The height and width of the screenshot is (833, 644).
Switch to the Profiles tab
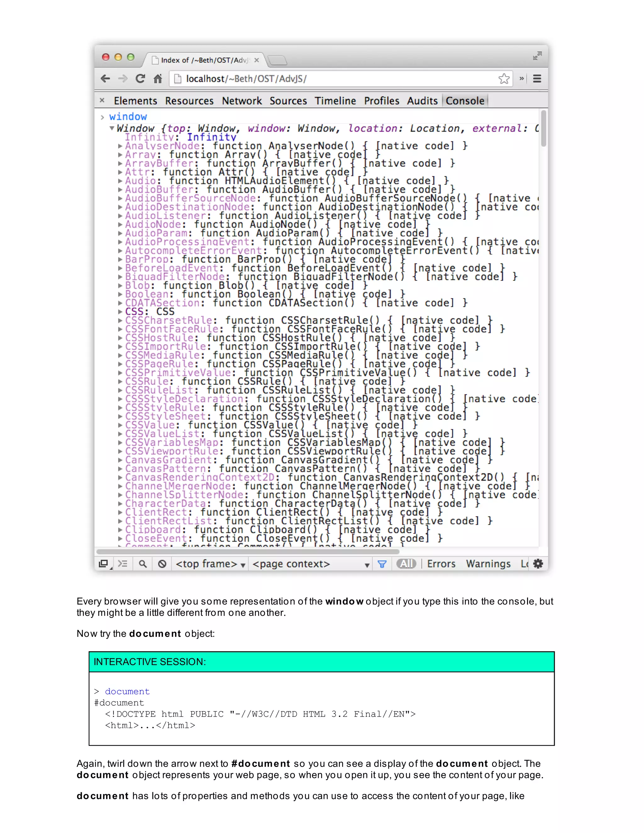pyautogui.click(x=381, y=101)
